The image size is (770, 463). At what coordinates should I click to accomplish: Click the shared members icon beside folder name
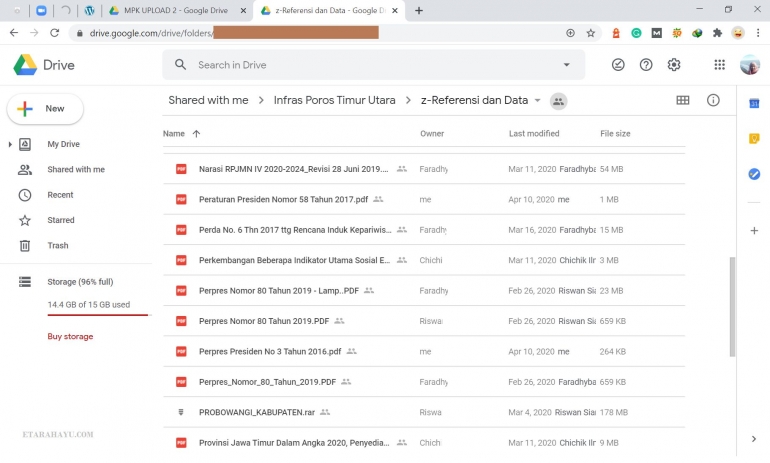[x=558, y=101]
